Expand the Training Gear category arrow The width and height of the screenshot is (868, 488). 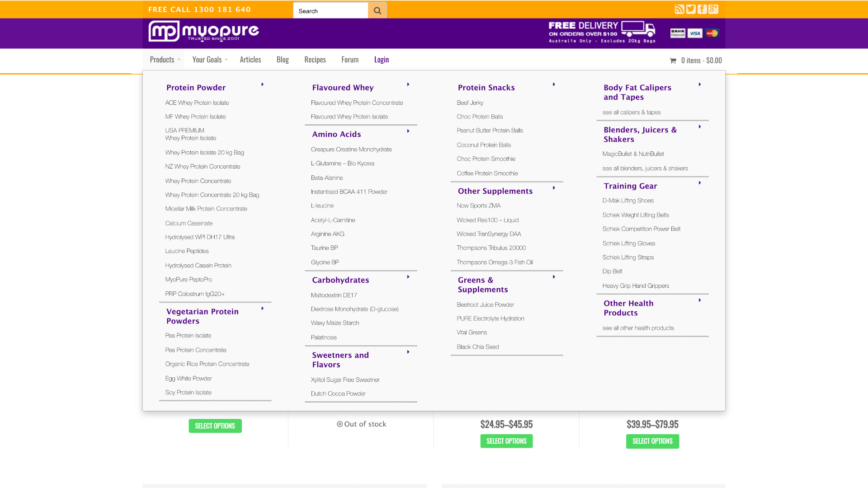point(700,183)
